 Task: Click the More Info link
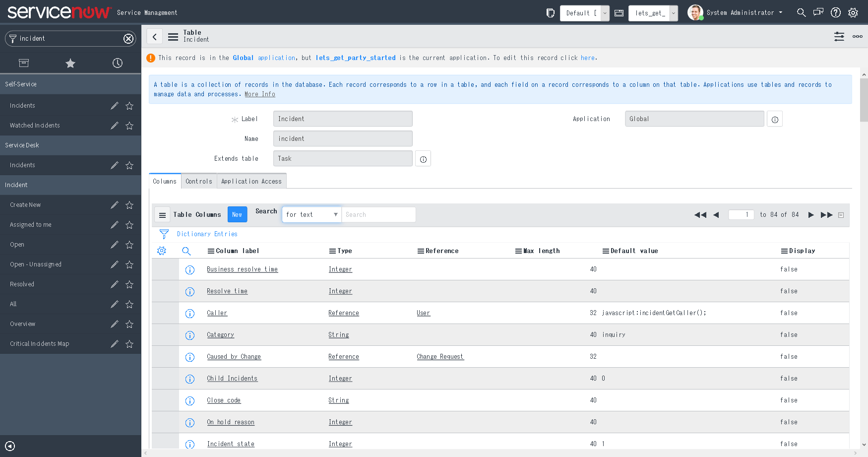pos(259,94)
